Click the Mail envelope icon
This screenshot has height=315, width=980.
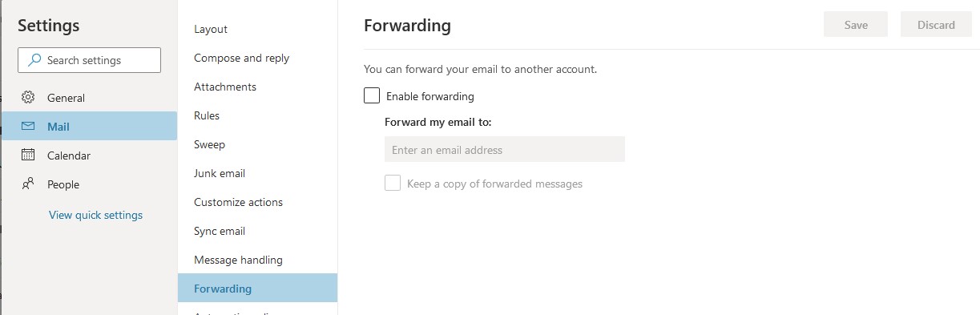pos(29,127)
